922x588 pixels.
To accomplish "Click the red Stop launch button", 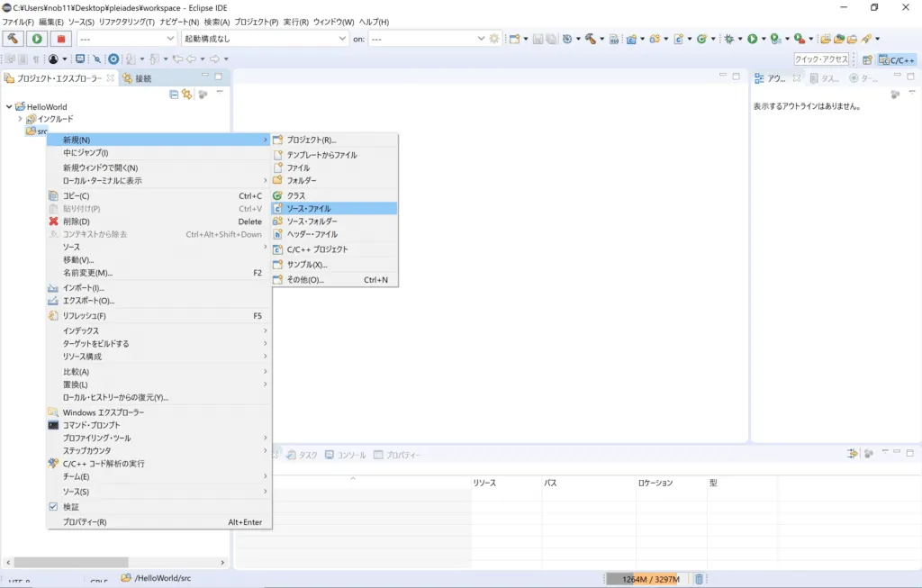I will pyautogui.click(x=61, y=39).
